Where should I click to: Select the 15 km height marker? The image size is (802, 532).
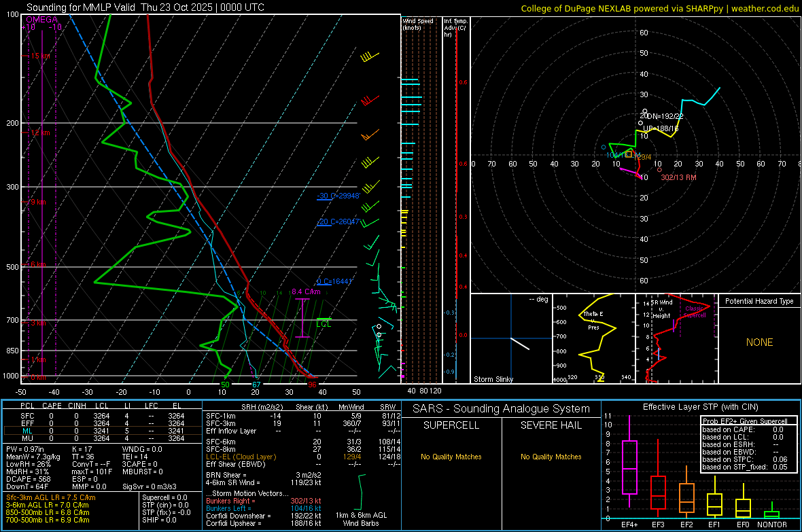[40, 56]
